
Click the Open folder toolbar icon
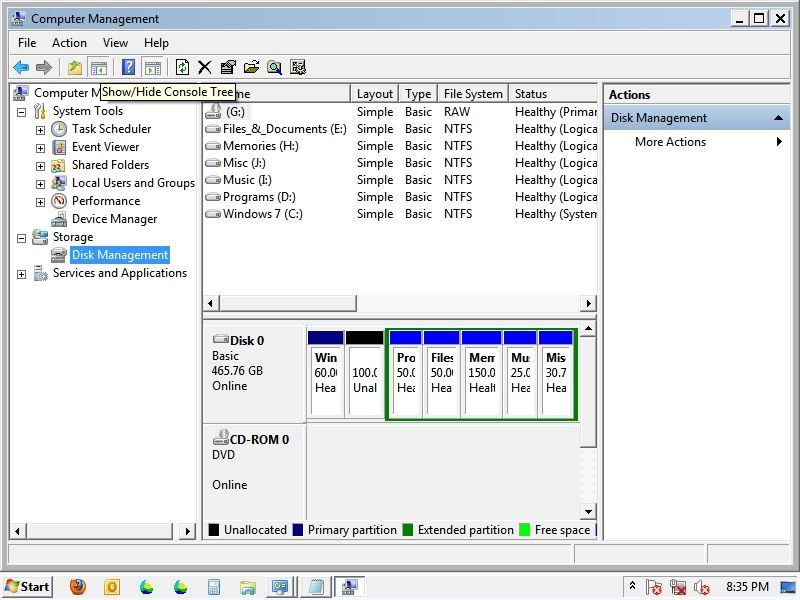(x=251, y=67)
